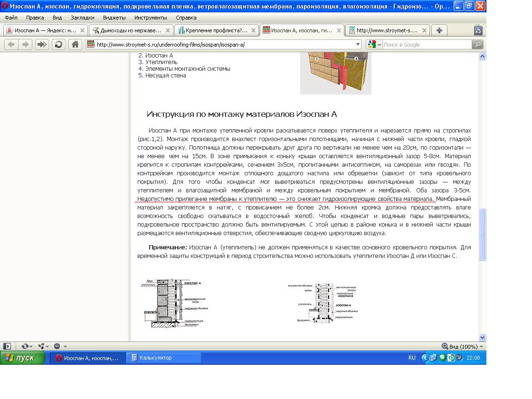
Task: Close the 'Крепление профлиста?' tab
Action: pyautogui.click(x=253, y=30)
